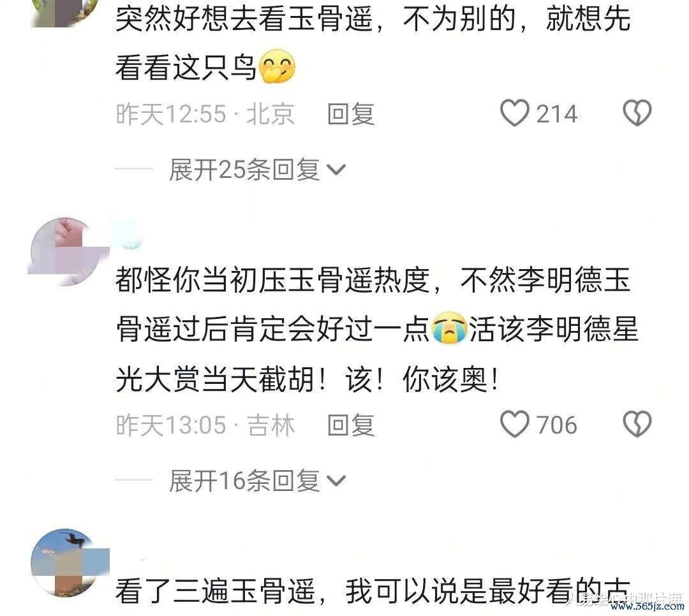Screen dimensions: 689x616
Task: Click the chevron beside 展开16条回复
Action: 337,481
